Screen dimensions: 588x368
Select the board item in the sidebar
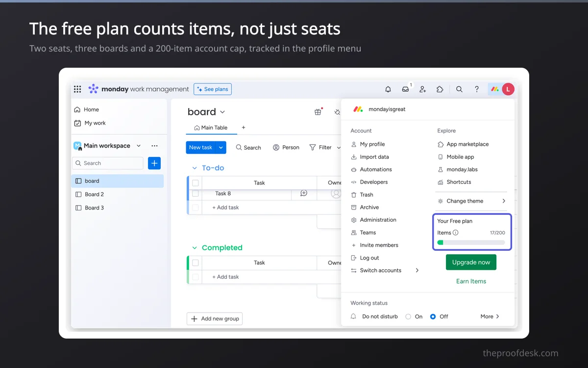click(118, 181)
